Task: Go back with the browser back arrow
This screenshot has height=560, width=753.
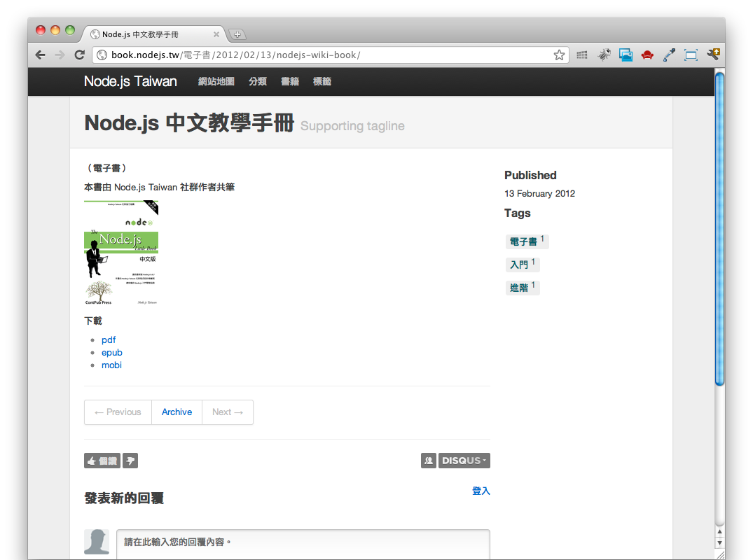Action: pyautogui.click(x=41, y=55)
